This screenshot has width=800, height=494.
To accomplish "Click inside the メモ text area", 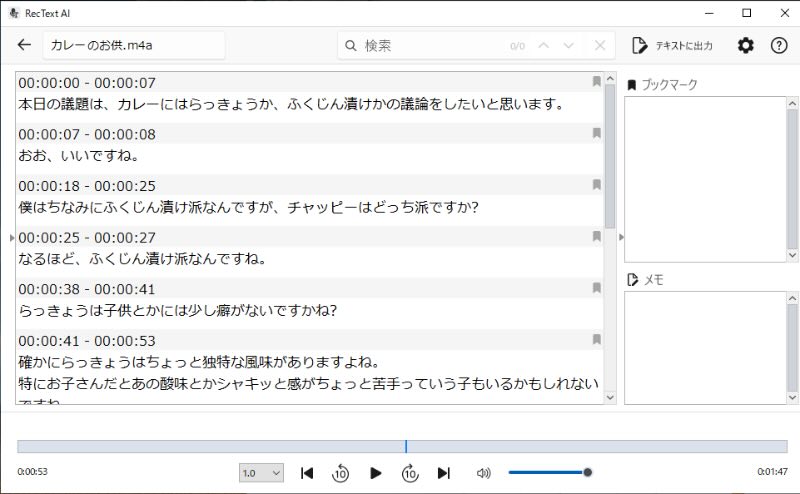I will coord(710,346).
